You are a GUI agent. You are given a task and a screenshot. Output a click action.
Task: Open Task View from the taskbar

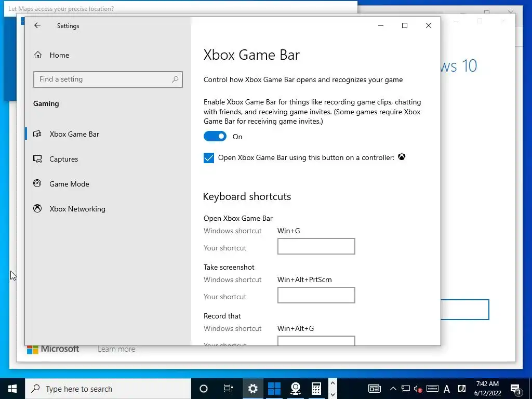coord(229,389)
